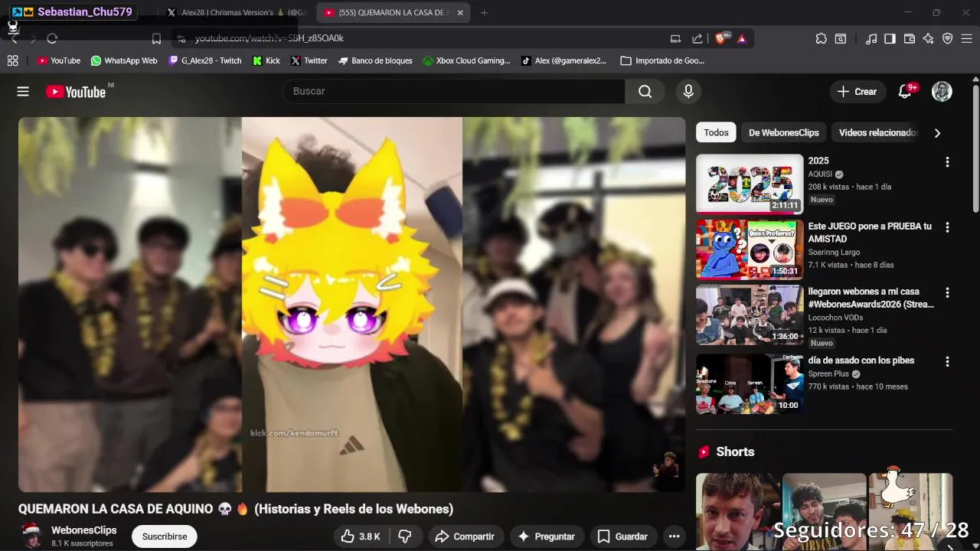Reload the page in the browser toolbar
Screen dimensions: 980x551
click(52, 38)
